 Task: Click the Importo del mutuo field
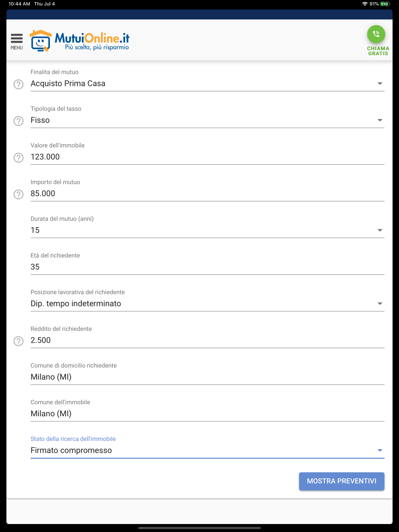point(207,194)
